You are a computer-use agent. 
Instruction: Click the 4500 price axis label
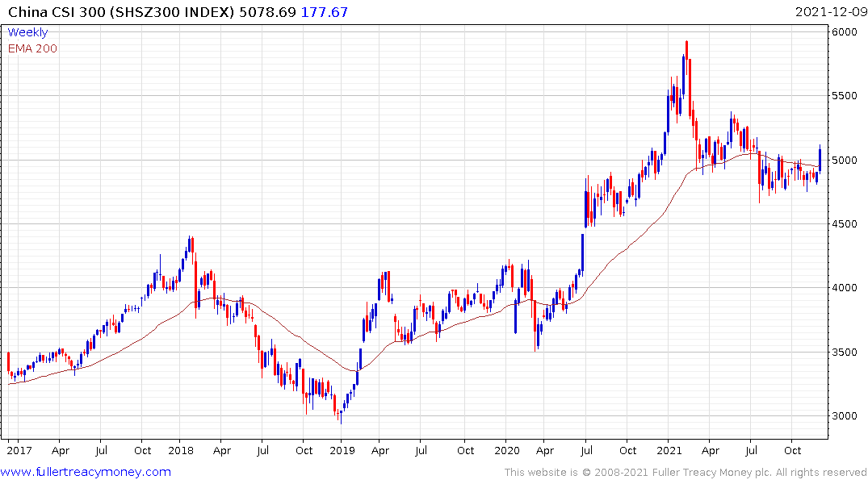point(845,224)
